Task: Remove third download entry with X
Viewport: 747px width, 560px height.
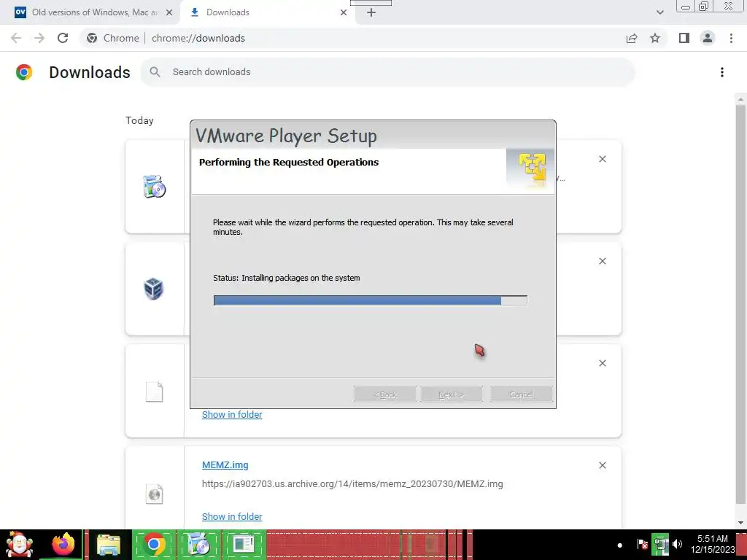Action: click(602, 363)
